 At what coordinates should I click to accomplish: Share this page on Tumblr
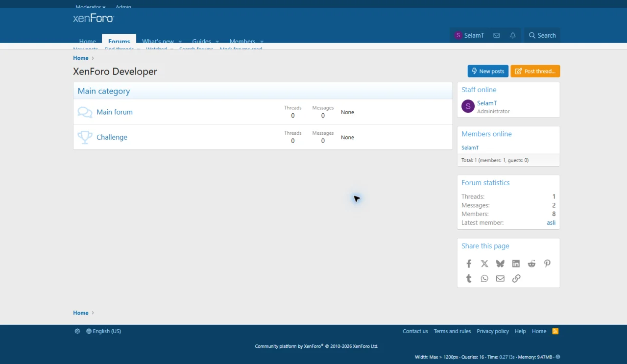pyautogui.click(x=469, y=278)
